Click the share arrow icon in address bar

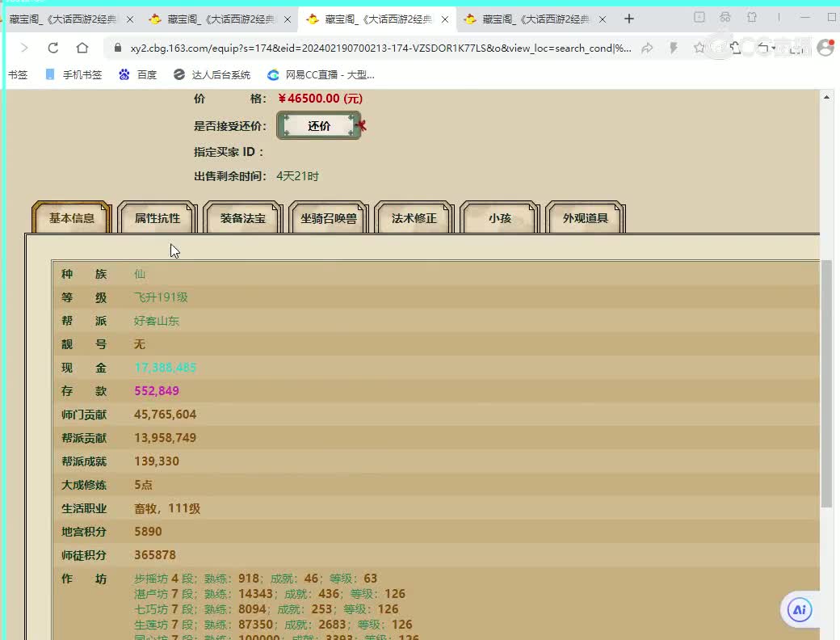tap(647, 48)
